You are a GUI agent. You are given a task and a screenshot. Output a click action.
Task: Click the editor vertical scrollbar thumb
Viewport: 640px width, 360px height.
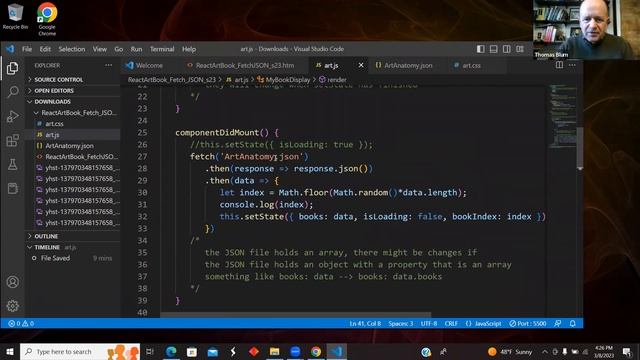(580, 148)
